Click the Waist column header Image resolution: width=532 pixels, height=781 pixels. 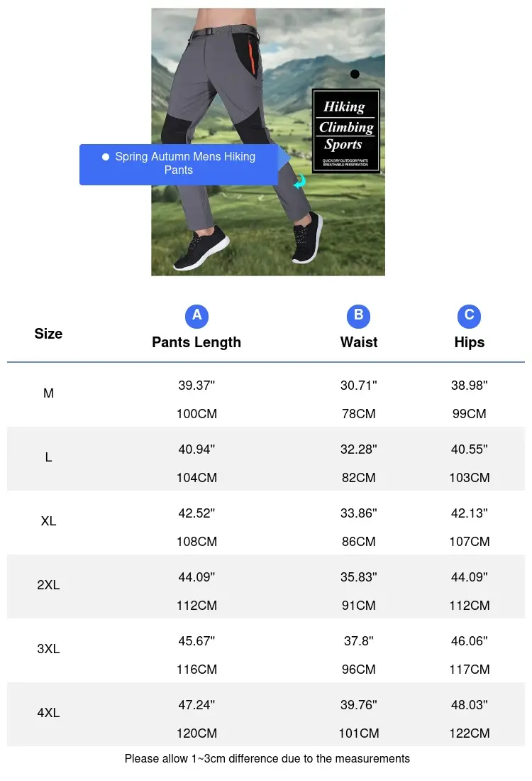[359, 342]
